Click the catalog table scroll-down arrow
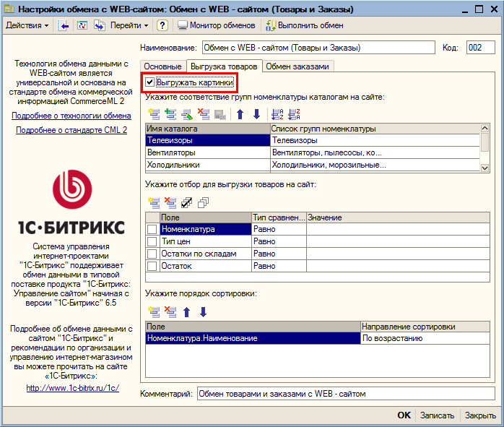 485,168
